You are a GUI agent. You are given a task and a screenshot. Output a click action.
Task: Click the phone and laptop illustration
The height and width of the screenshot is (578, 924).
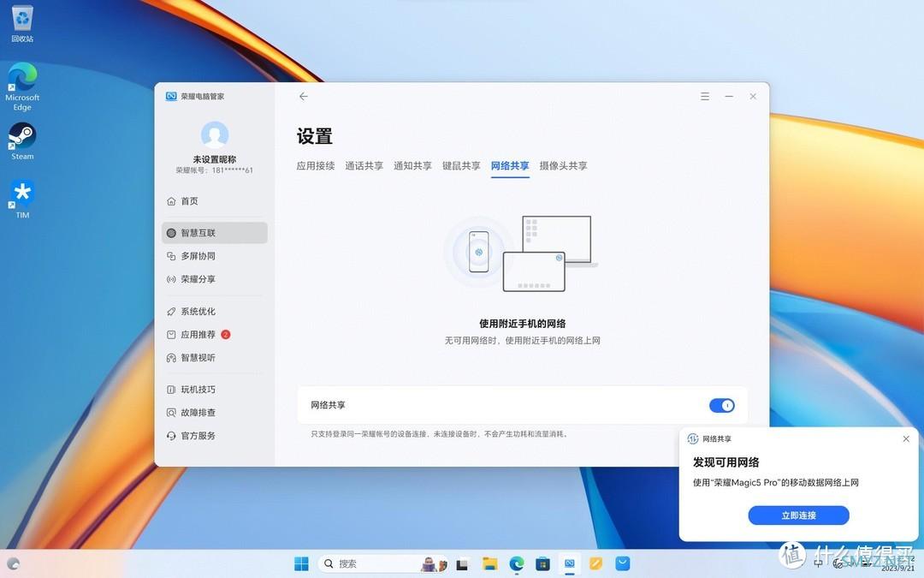tap(521, 253)
